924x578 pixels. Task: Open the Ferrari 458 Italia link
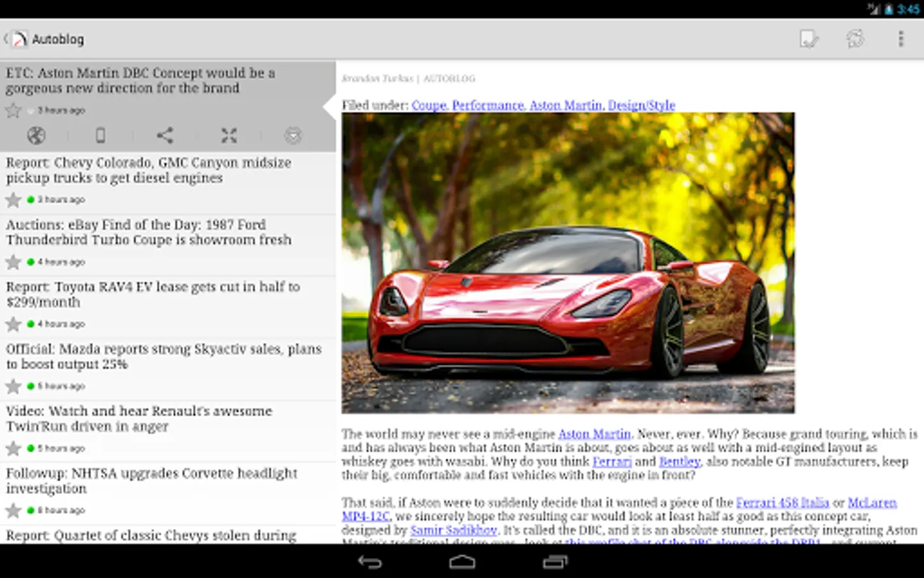[782, 503]
